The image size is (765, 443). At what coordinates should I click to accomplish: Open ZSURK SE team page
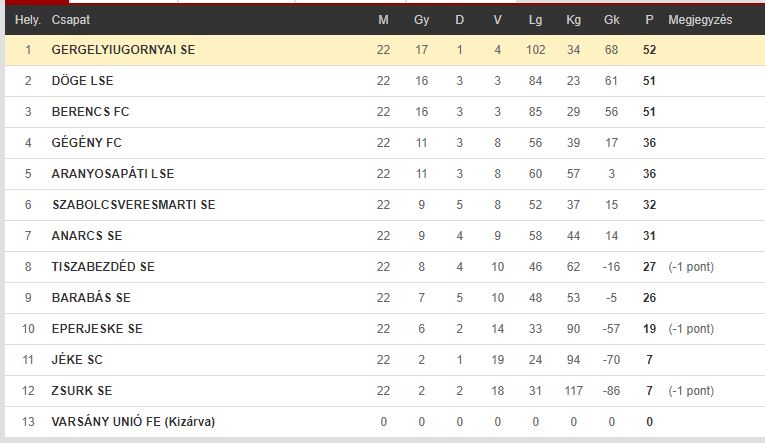(81, 391)
